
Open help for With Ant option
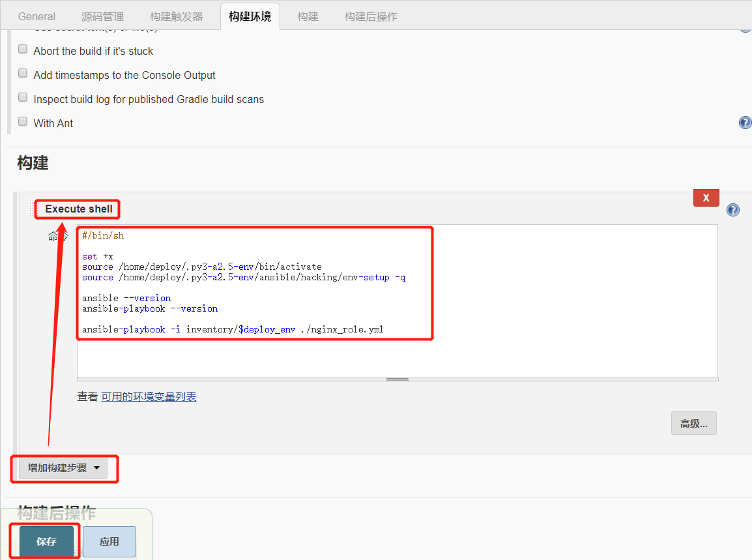pos(745,123)
